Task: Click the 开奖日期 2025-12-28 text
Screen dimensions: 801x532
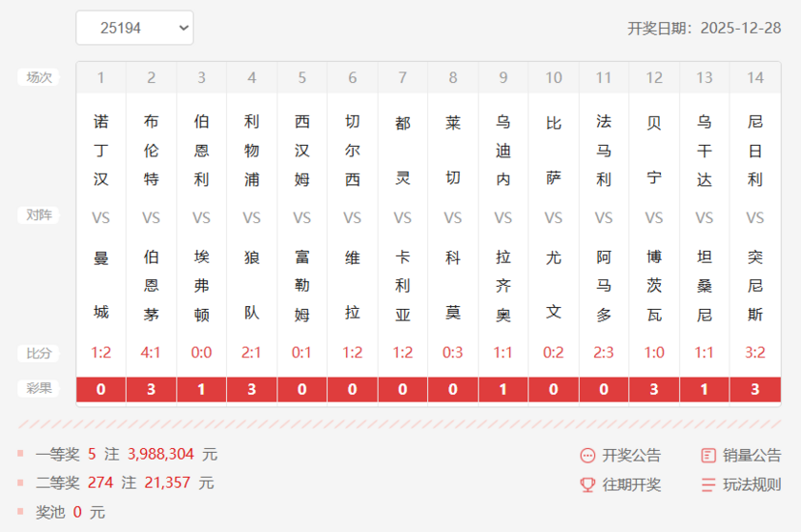Action: [704, 28]
